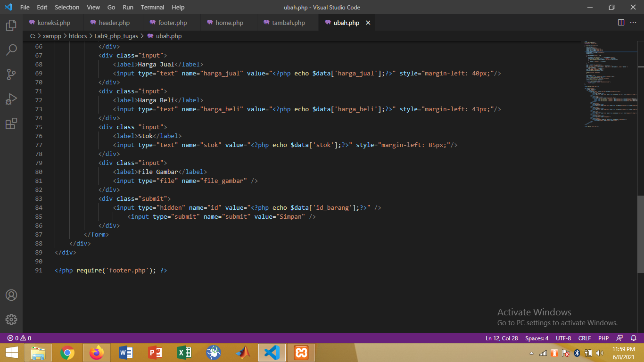
Task: Open the editor More Actions ellipsis
Action: click(634, 23)
